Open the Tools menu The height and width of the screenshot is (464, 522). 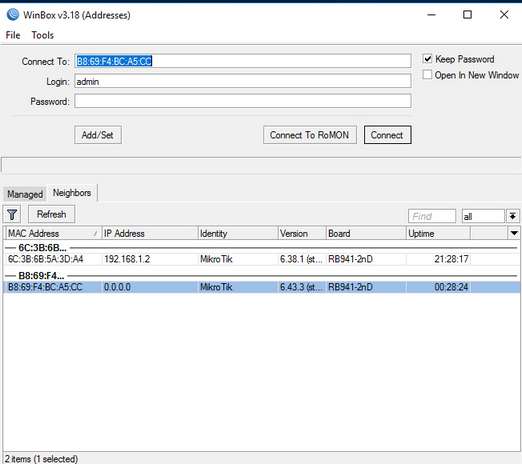pos(43,35)
